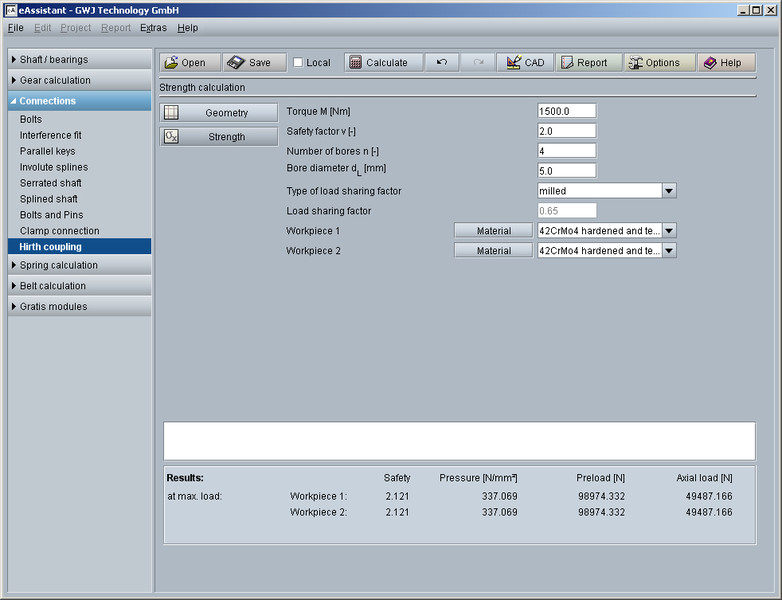The height and width of the screenshot is (600, 782).
Task: Open the Workpiece 1 material dropdown
Action: pos(669,231)
